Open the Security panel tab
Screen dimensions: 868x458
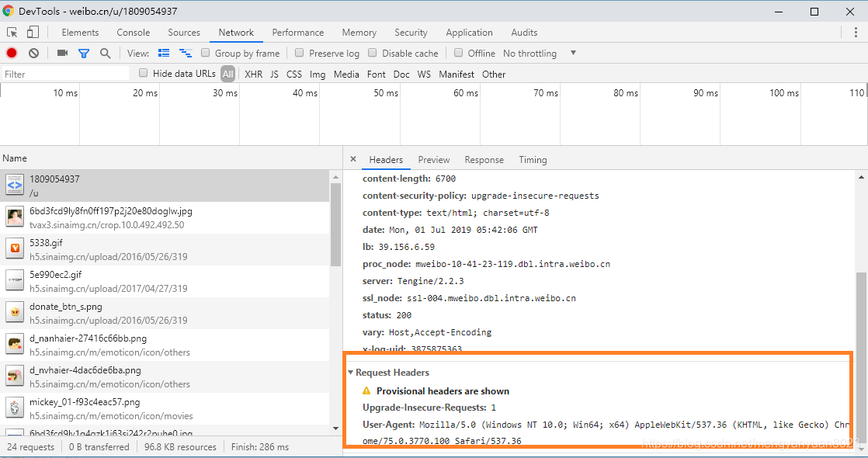(411, 32)
